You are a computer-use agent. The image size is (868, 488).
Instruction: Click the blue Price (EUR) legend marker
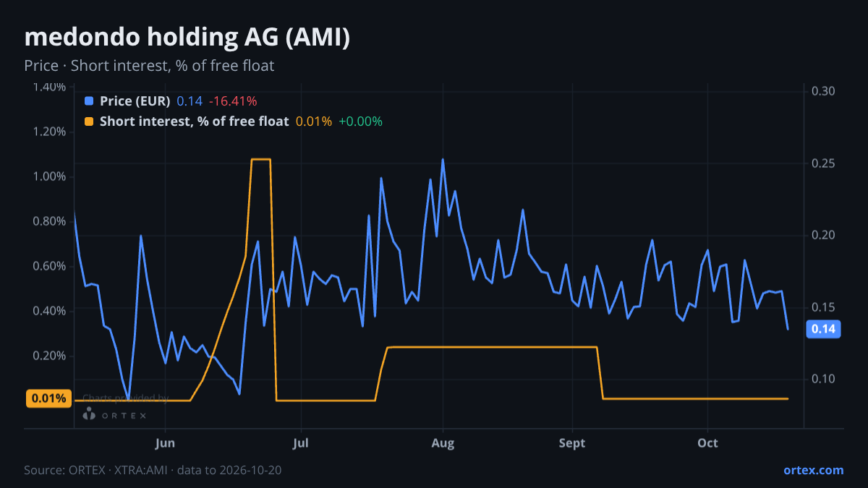[x=89, y=101]
